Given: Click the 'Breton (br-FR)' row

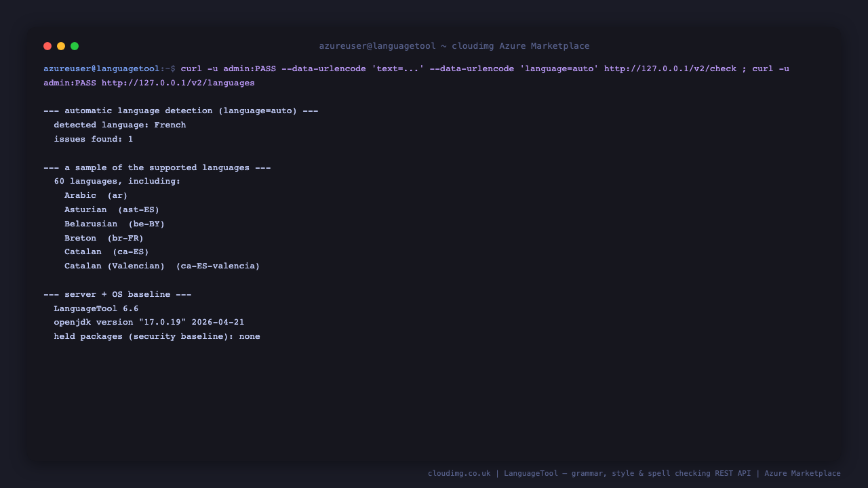Looking at the screenshot, I should pos(104,238).
